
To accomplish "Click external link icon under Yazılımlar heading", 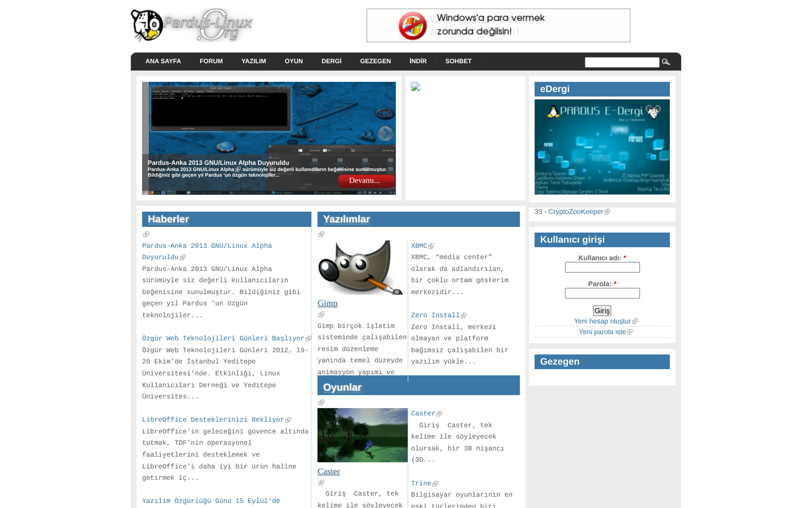I will pyautogui.click(x=321, y=234).
